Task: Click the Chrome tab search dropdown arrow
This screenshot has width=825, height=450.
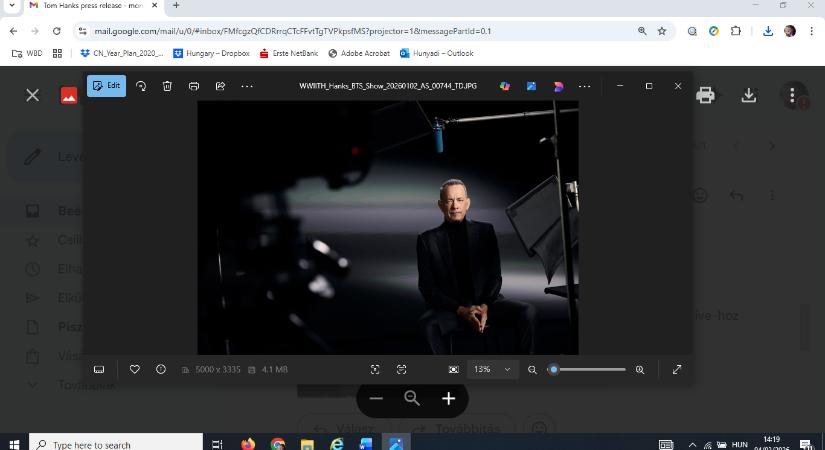Action: click(x=11, y=6)
